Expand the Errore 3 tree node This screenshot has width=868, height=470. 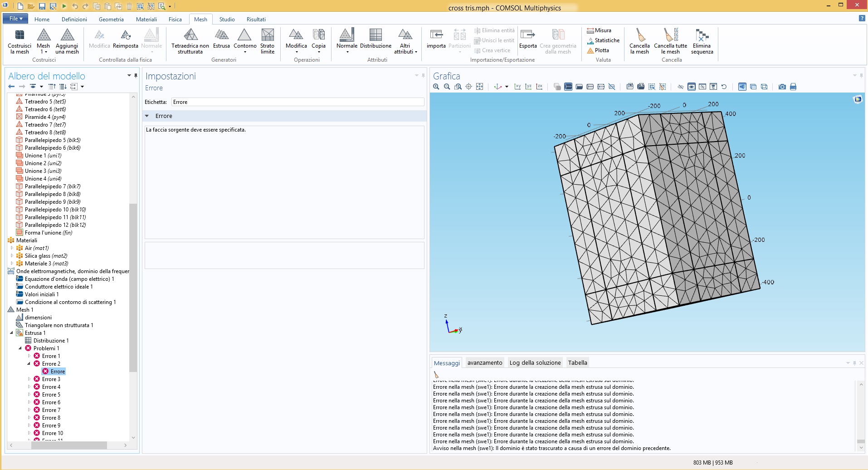[x=29, y=379]
